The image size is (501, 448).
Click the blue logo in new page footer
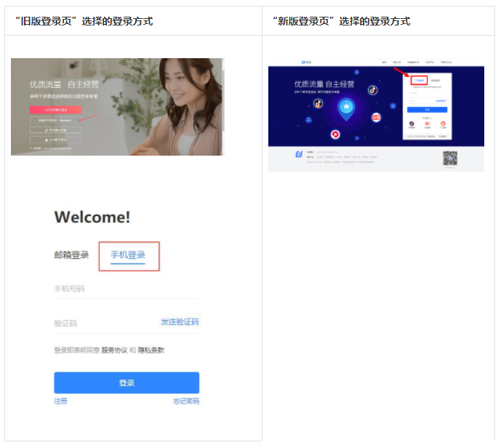click(x=299, y=154)
